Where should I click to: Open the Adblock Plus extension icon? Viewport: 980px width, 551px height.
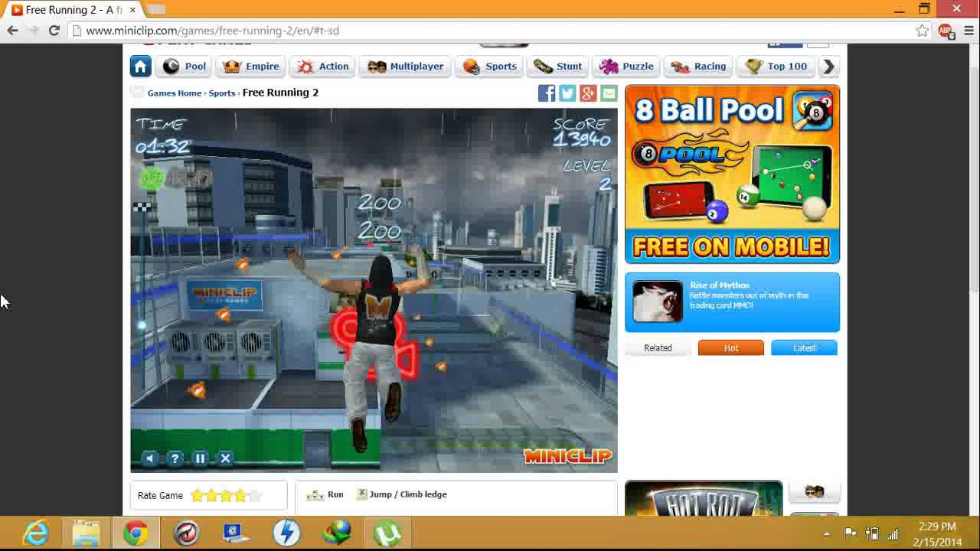pyautogui.click(x=946, y=31)
